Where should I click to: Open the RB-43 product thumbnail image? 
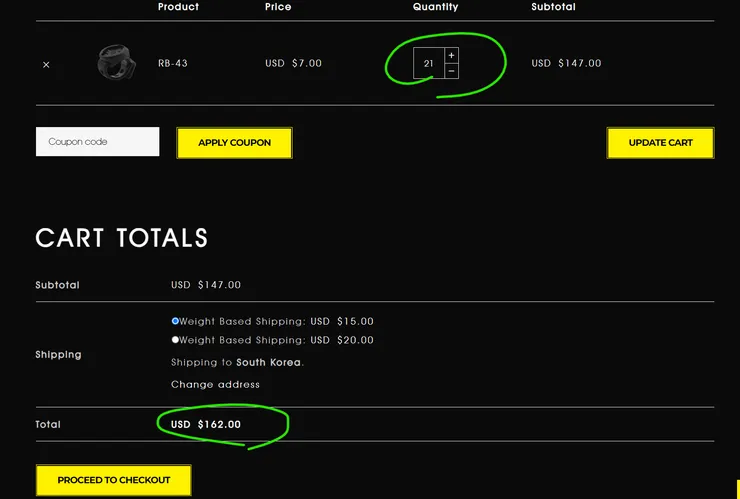117,62
